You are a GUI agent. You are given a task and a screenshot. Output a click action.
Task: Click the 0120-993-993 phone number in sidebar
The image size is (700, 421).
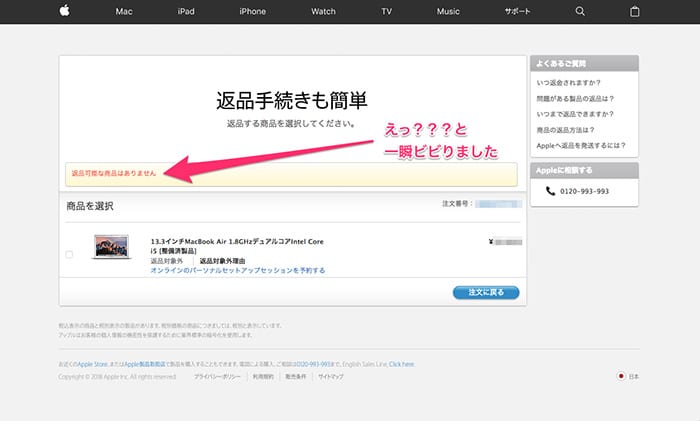pos(584,191)
